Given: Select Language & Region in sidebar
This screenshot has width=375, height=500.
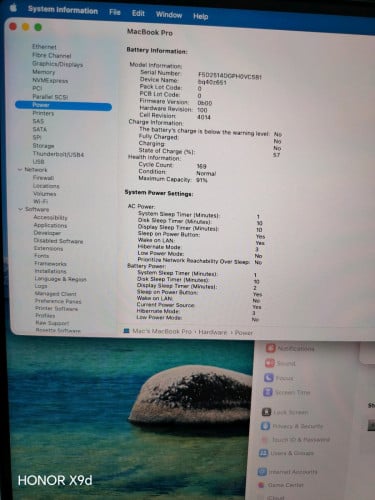Looking at the screenshot, I should [60, 279].
